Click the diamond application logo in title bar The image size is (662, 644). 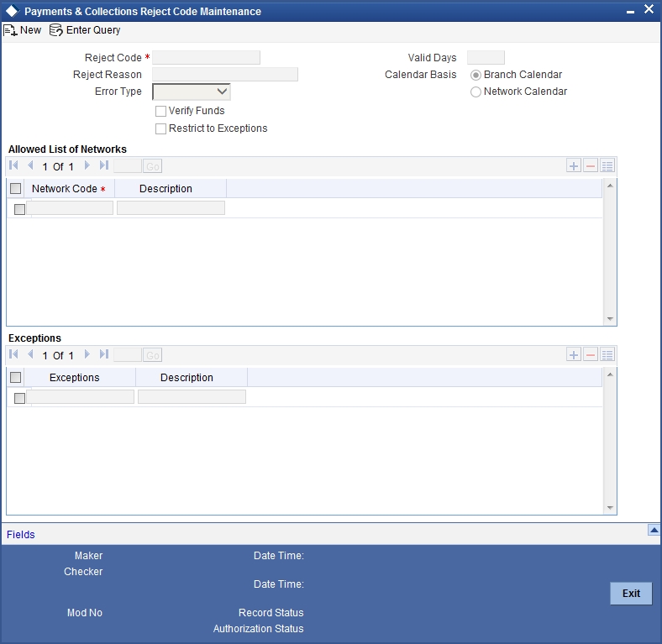(x=13, y=11)
